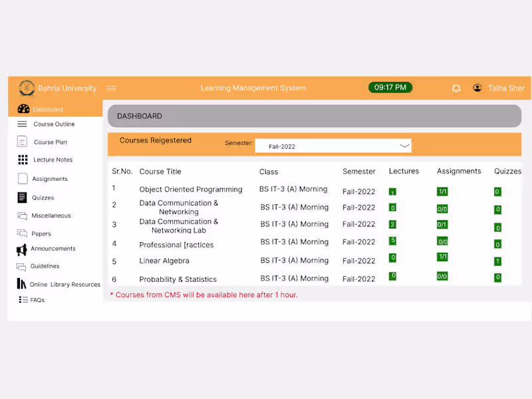Toggle the hamburger menu in header
Screen dimensions: 532x399
click(x=111, y=88)
